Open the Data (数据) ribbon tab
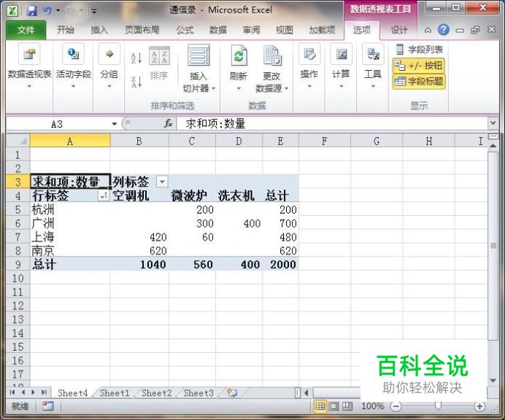 (x=218, y=30)
